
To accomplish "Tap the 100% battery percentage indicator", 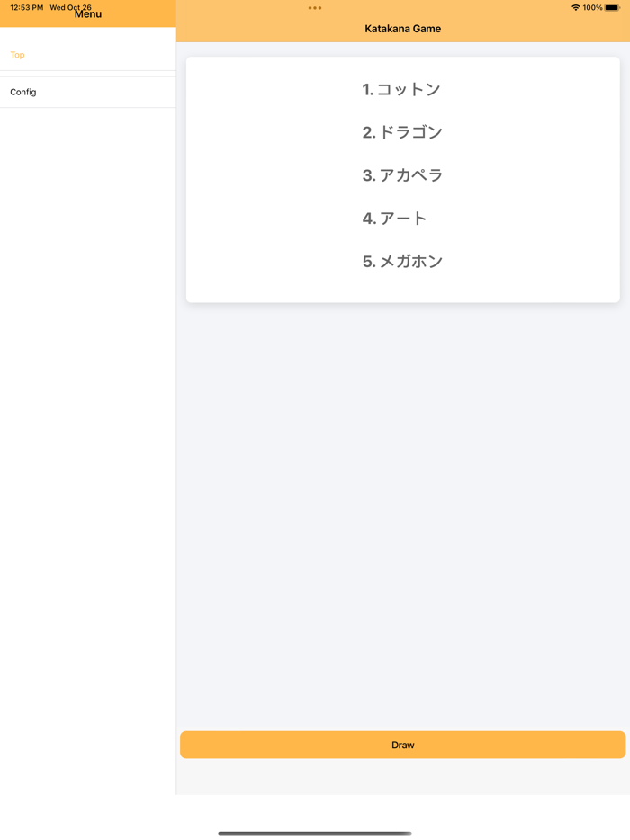I will click(595, 7).
